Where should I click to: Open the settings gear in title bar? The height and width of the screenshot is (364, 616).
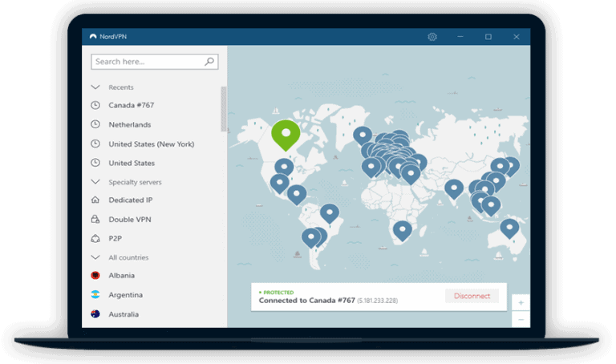point(432,37)
